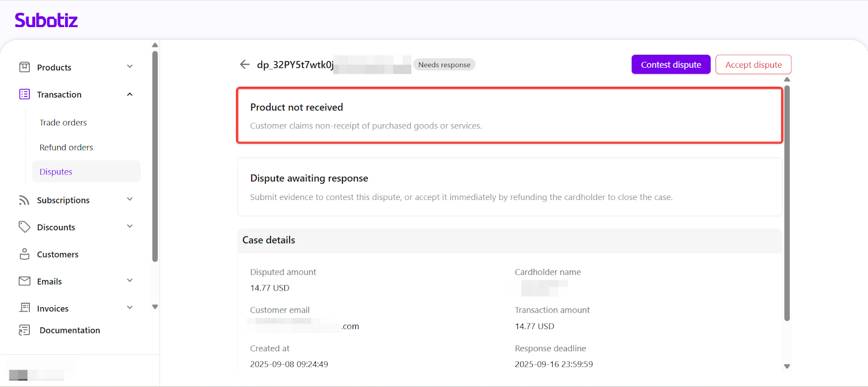This screenshot has height=387, width=868.
Task: Click the Products box icon
Action: point(24,67)
